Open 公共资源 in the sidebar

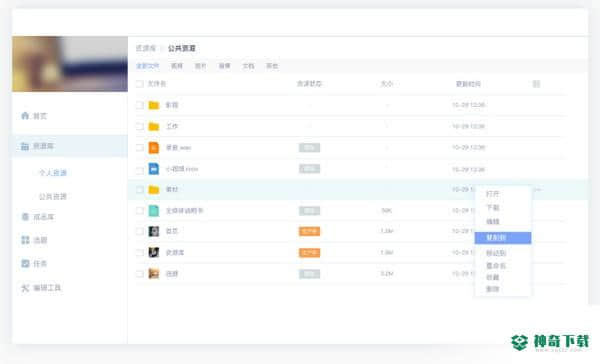(53, 197)
